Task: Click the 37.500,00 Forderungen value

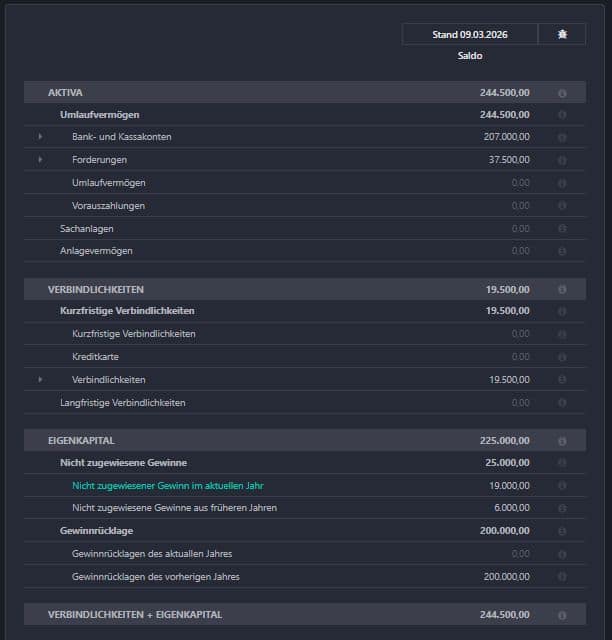Action: point(509,160)
